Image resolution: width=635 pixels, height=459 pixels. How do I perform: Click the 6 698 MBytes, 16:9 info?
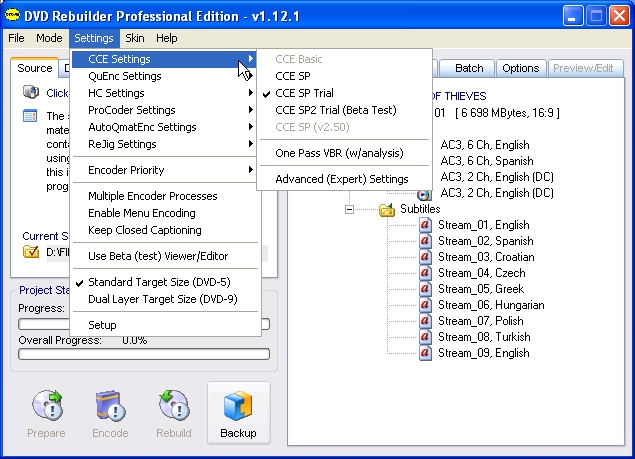pos(507,113)
